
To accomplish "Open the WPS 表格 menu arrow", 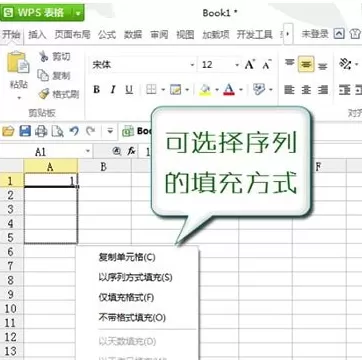I will [x=78, y=13].
